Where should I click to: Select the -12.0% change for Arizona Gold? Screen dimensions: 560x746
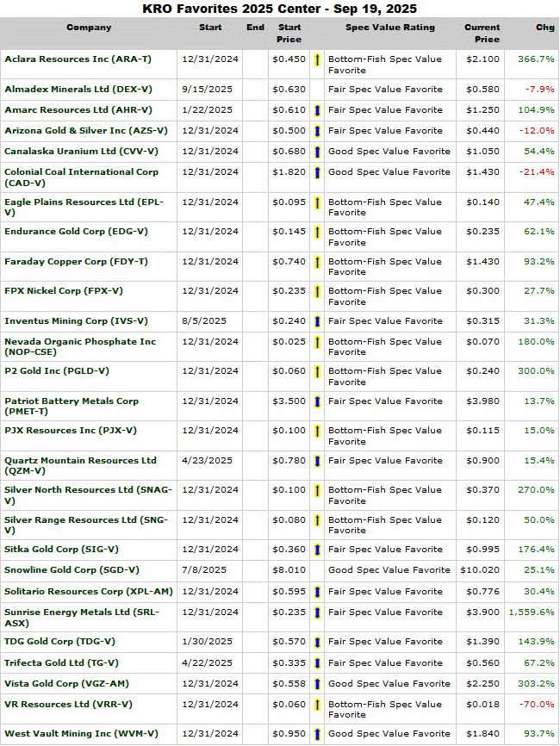pyautogui.click(x=537, y=130)
